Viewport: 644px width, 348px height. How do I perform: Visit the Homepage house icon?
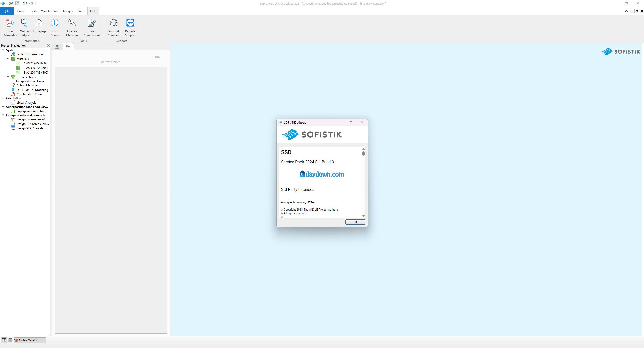(x=39, y=23)
